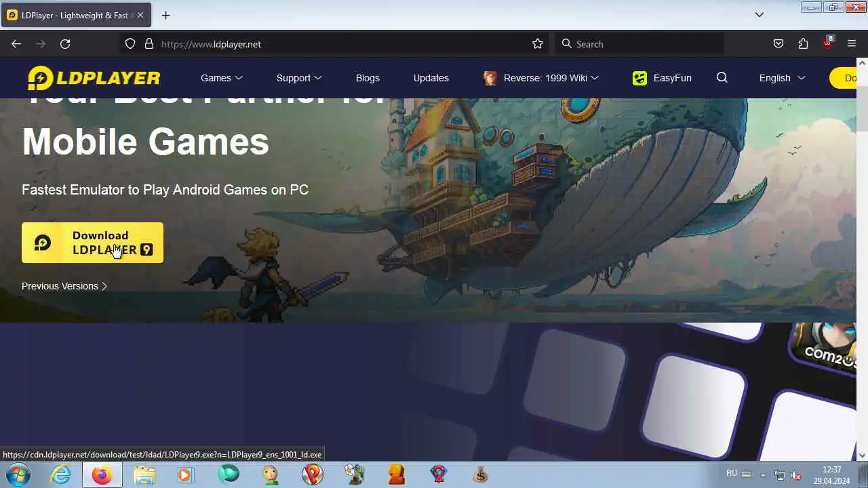The image size is (868, 488).
Task: Open website search magnifier icon
Action: tap(722, 78)
